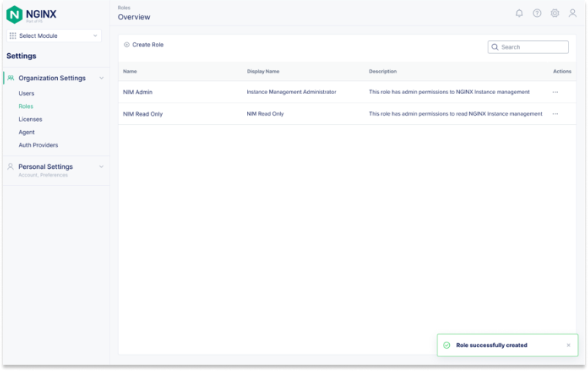
Task: Sort by the Name column header
Action: coord(130,71)
